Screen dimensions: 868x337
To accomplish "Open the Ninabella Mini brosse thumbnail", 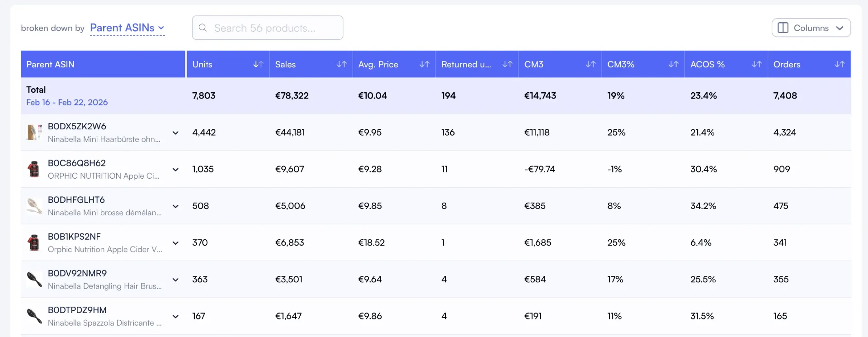I will coord(34,206).
